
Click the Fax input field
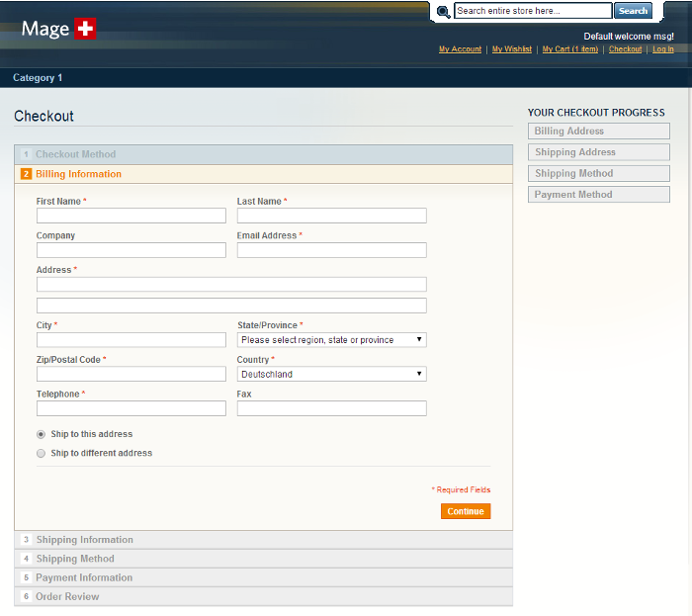(332, 408)
